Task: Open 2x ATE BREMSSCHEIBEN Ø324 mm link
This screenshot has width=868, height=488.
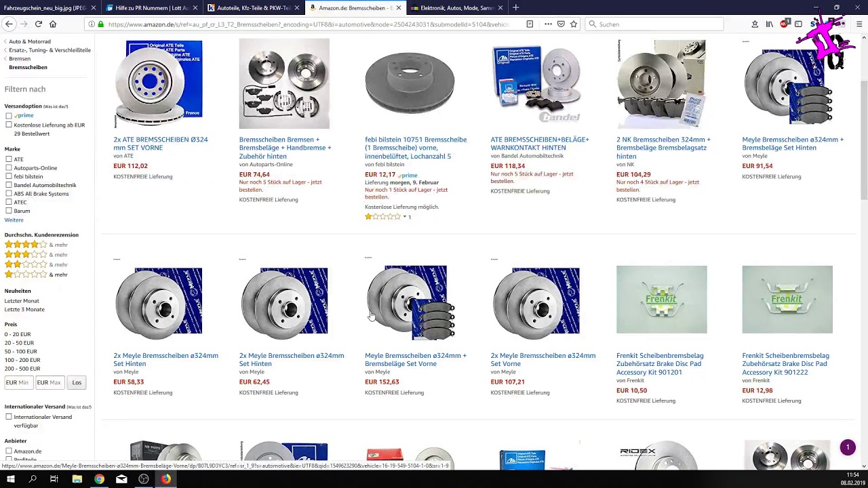Action: click(x=161, y=144)
